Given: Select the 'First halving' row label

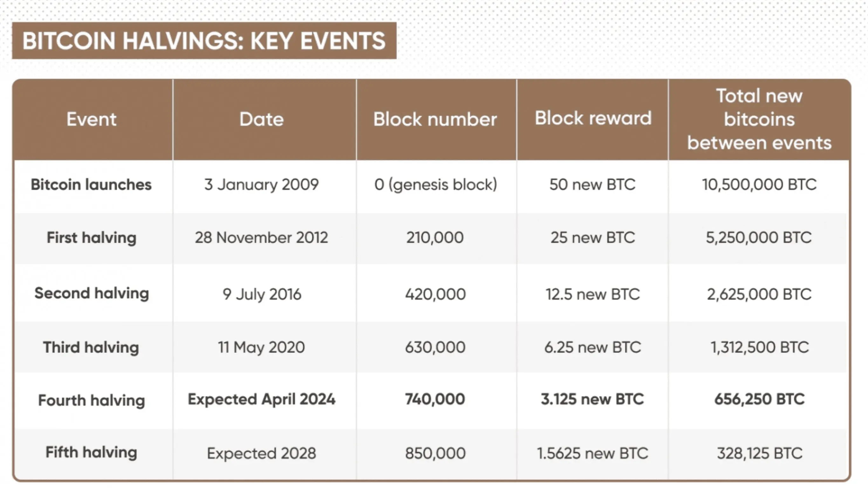Looking at the screenshot, I should pyautogui.click(x=91, y=237).
